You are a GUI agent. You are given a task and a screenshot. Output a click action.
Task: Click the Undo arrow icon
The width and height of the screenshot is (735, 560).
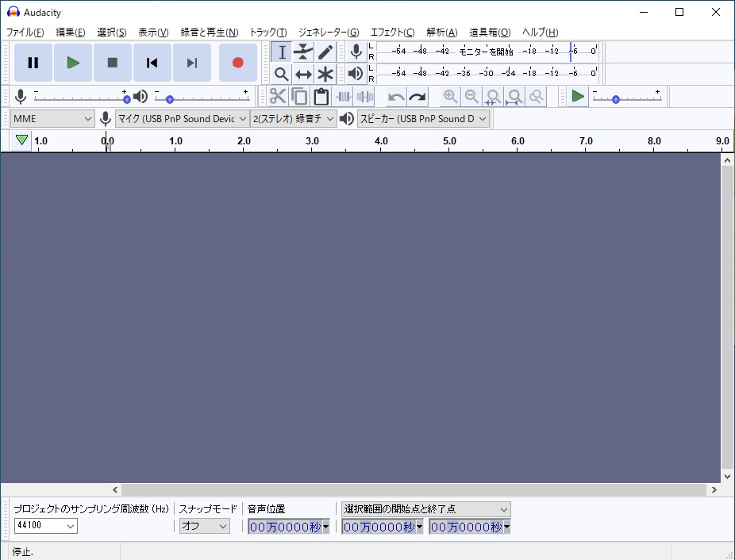tap(396, 97)
